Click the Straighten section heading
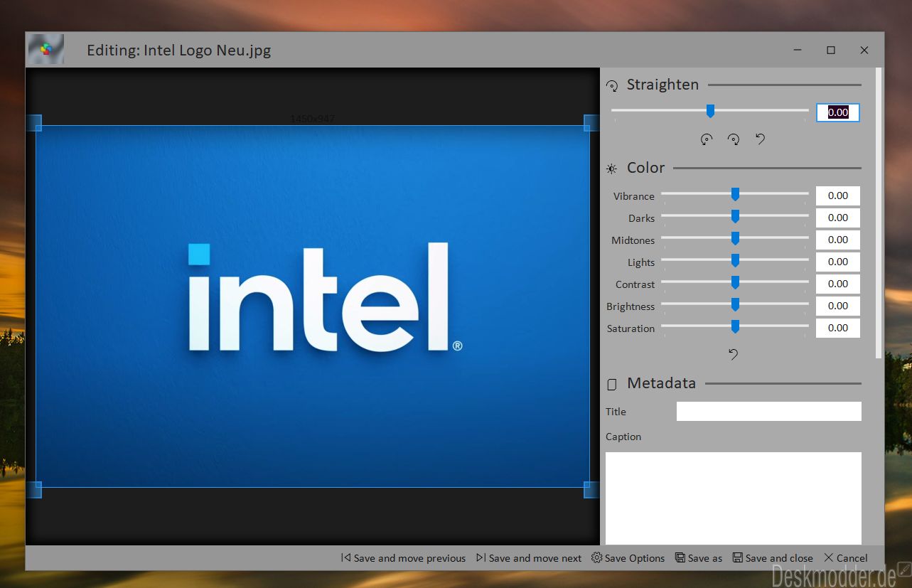912x588 pixels. point(662,85)
